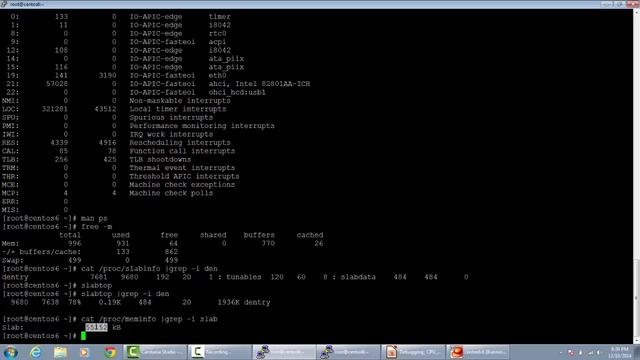Click the 'acpi' interrupt device text
Image resolution: width=640 pixels, height=360 pixels.
(x=217, y=42)
